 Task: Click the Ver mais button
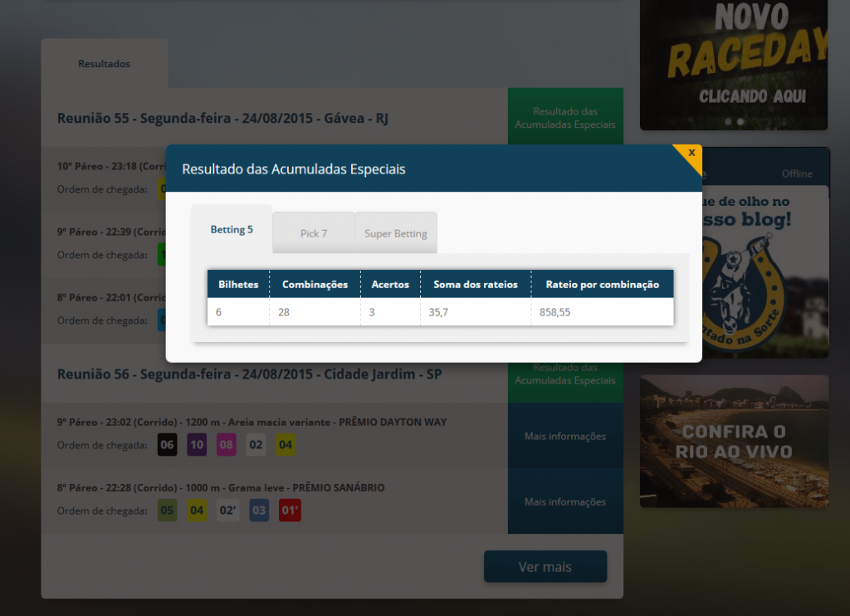pyautogui.click(x=545, y=567)
